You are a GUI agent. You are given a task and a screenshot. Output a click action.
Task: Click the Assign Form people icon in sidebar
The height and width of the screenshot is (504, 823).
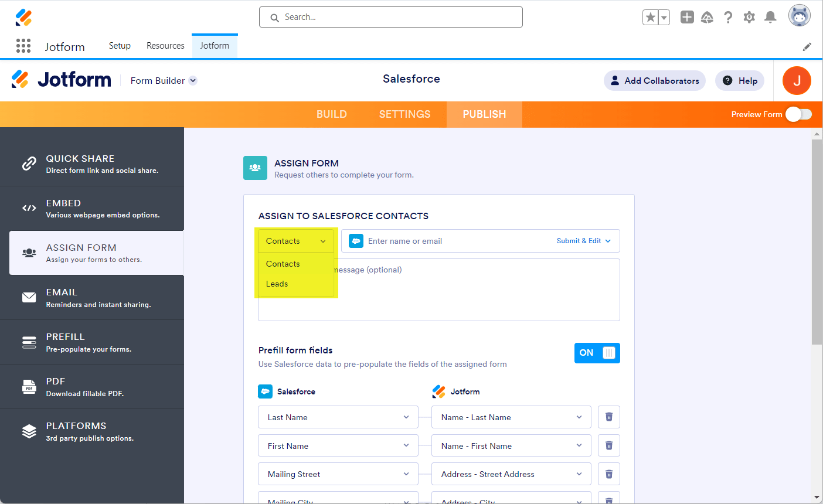pos(29,253)
